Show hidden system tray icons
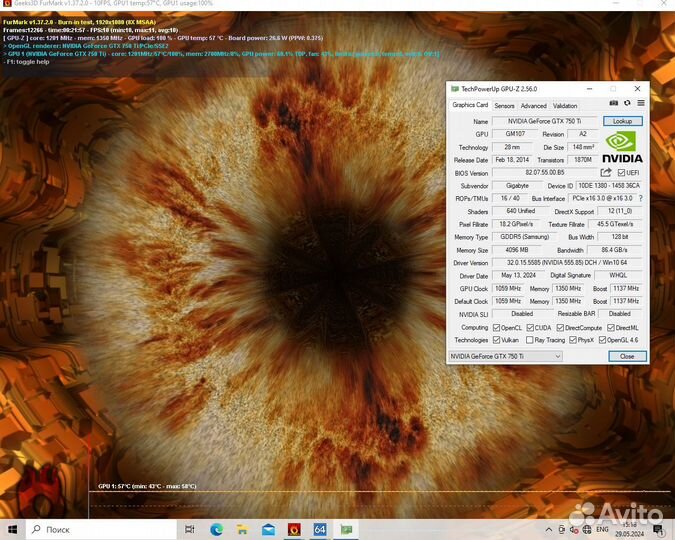Viewport: 675px width, 540px height. [548, 529]
